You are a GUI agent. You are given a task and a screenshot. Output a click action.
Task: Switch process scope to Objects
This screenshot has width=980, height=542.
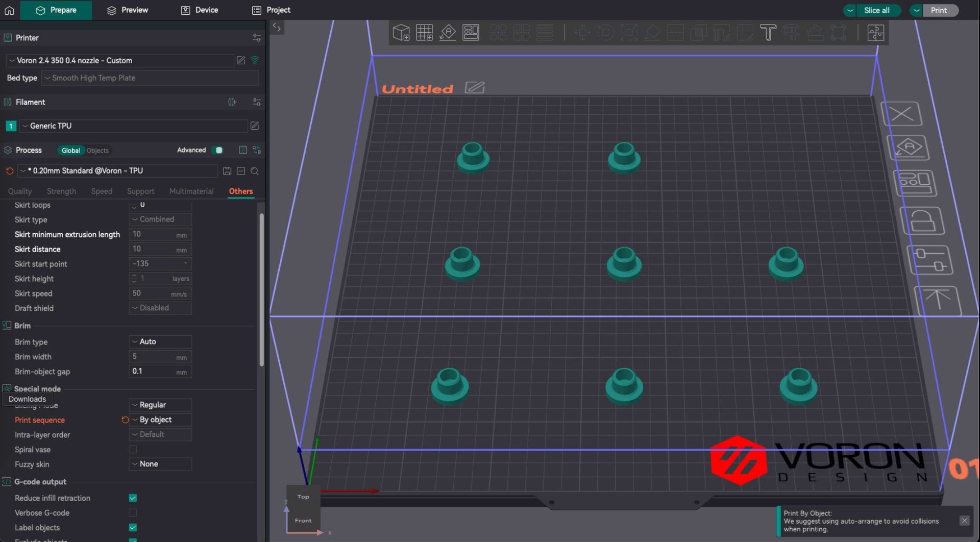[97, 151]
